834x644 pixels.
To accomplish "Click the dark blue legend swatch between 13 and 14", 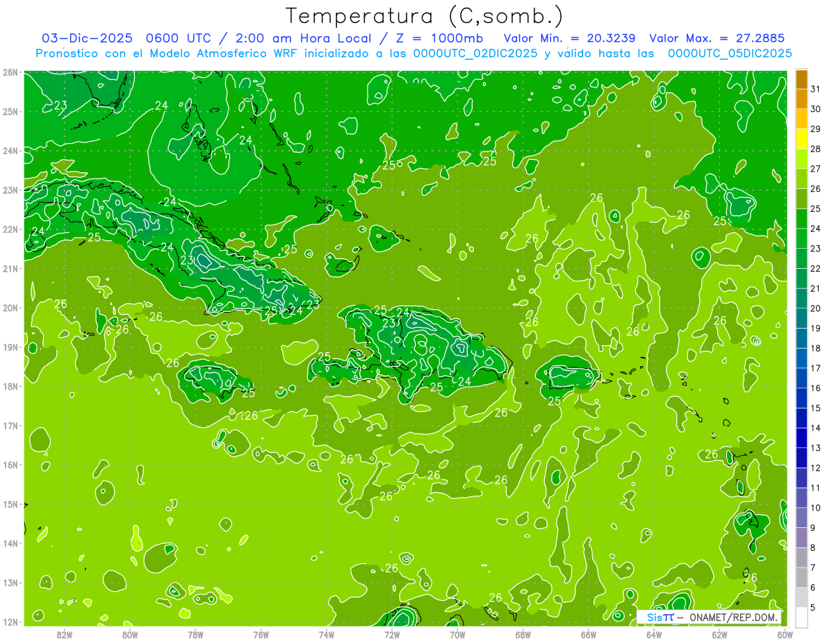I will point(801,438).
